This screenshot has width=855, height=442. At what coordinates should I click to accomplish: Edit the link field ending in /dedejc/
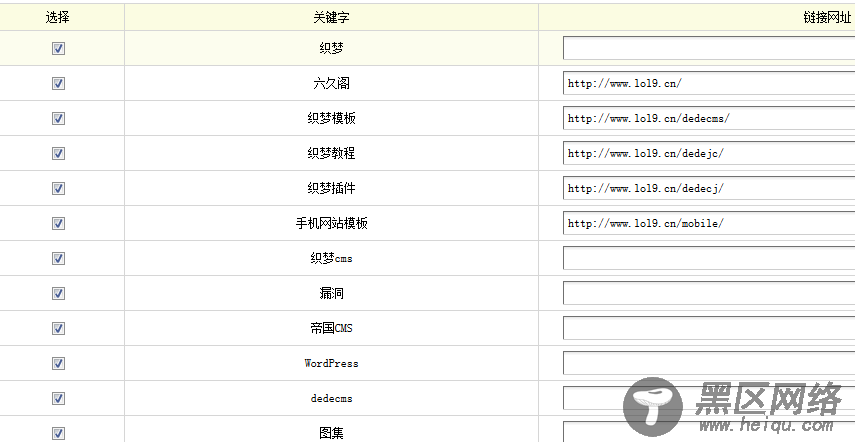709,154
